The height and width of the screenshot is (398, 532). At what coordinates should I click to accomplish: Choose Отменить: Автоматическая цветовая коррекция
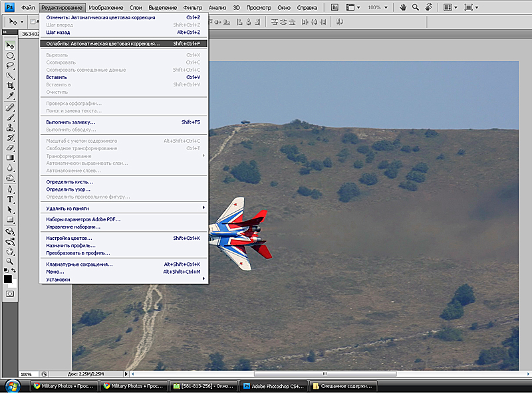[124, 17]
